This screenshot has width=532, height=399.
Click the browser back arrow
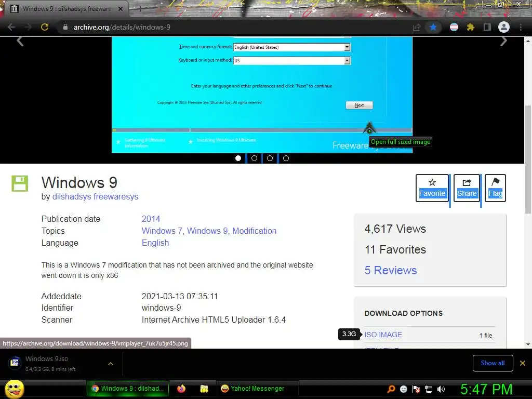[x=11, y=27]
